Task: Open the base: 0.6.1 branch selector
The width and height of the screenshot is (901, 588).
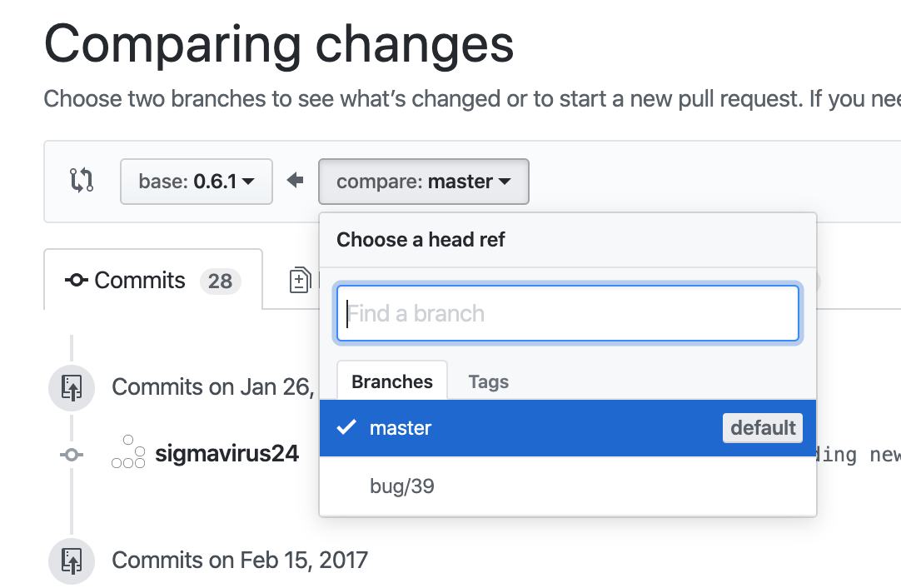Action: pos(196,181)
